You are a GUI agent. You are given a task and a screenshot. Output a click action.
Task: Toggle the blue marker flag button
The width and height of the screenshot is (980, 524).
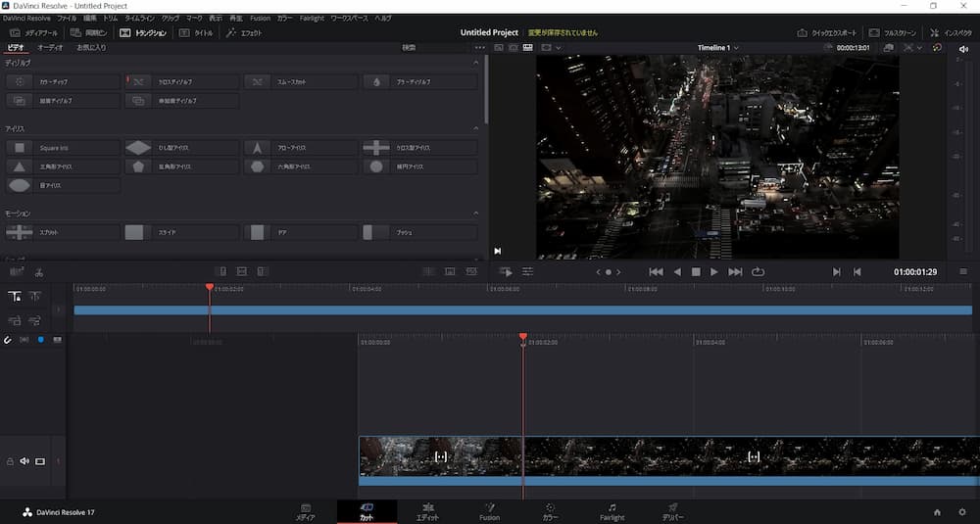pyautogui.click(x=40, y=340)
